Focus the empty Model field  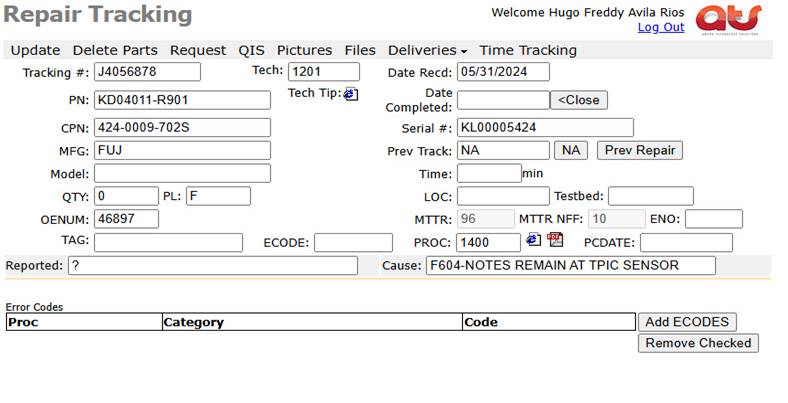tap(182, 173)
